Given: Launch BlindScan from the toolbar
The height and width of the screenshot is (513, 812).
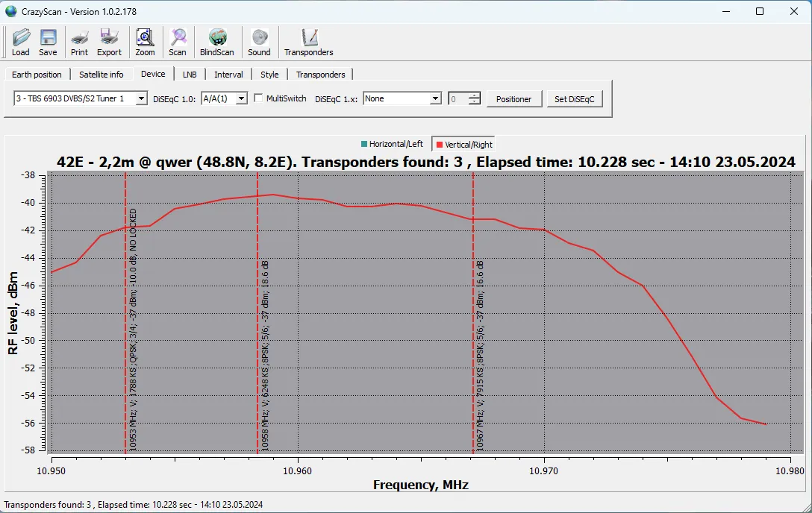Looking at the screenshot, I should 217,42.
